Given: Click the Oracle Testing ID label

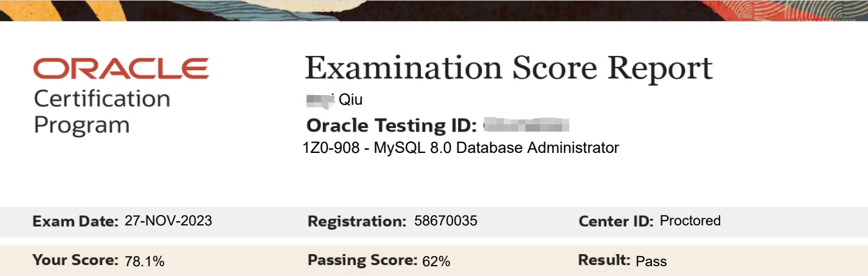Looking at the screenshot, I should coord(392,126).
